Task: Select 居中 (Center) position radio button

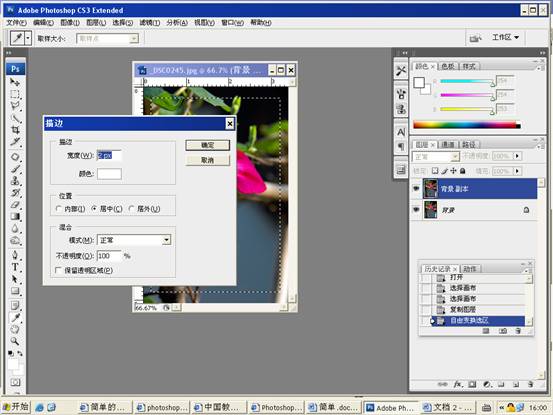Action: (94, 209)
